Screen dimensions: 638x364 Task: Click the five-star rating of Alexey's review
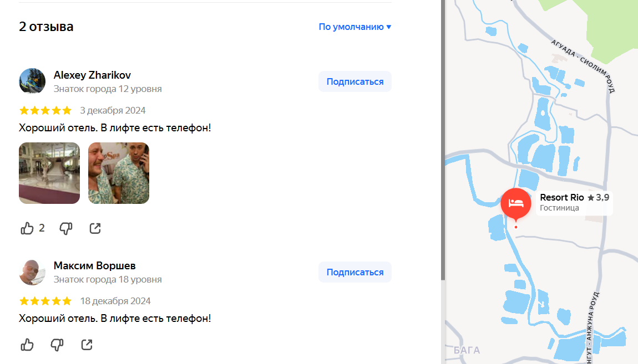tap(45, 110)
